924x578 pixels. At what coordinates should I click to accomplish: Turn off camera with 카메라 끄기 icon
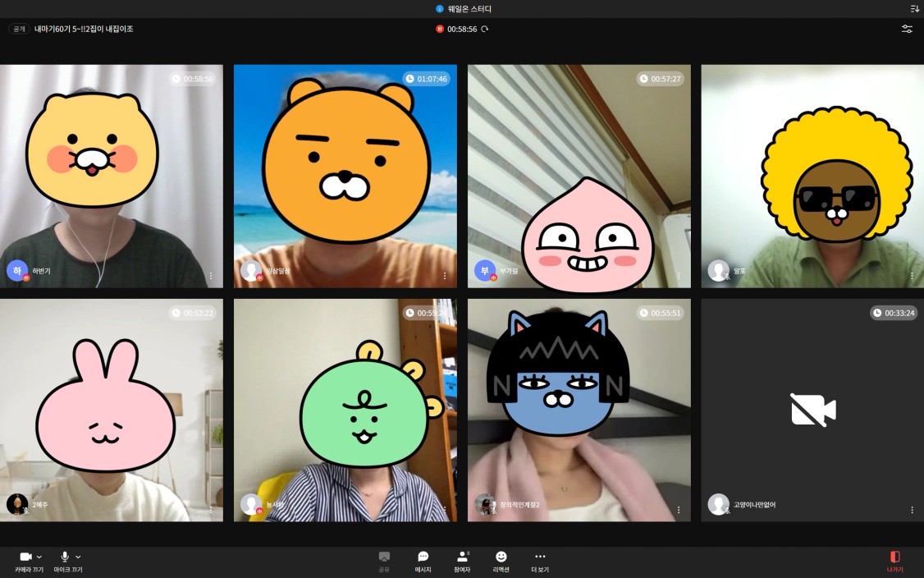(x=25, y=557)
